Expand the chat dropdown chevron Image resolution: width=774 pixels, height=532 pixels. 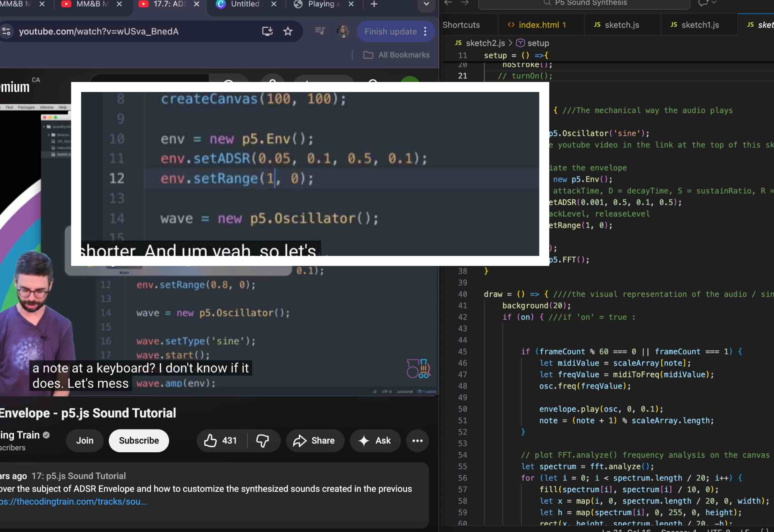coord(714,3)
